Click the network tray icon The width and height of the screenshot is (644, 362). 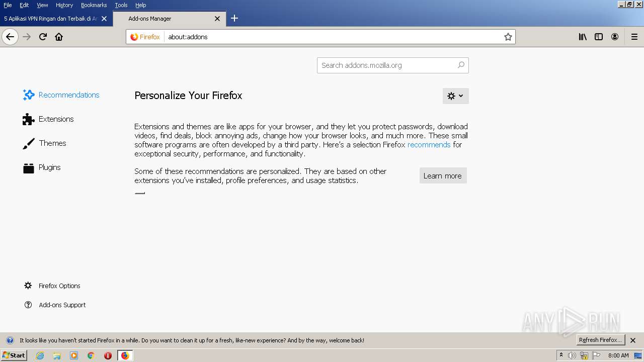tap(584, 355)
